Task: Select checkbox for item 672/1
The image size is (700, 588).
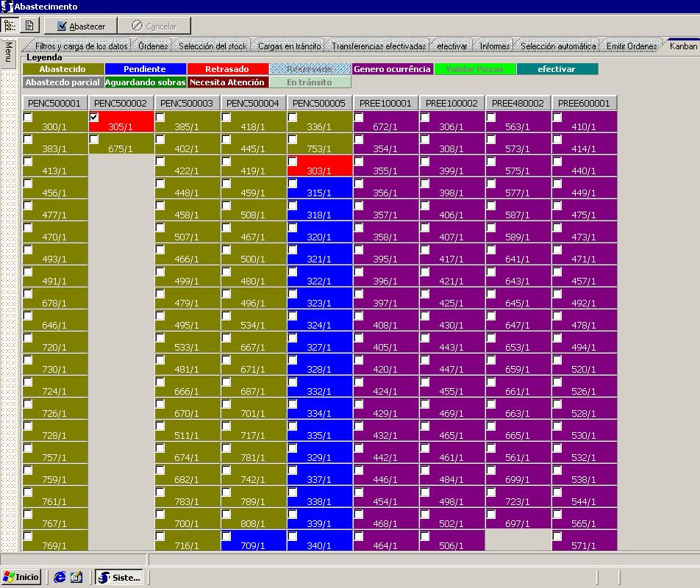Action: [x=359, y=118]
